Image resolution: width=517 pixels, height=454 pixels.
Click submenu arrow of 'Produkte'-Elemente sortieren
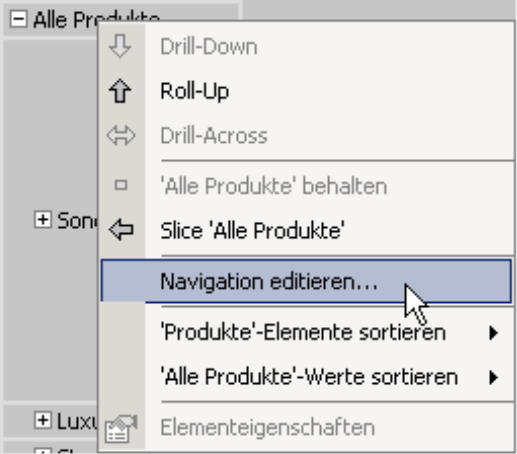(x=494, y=333)
